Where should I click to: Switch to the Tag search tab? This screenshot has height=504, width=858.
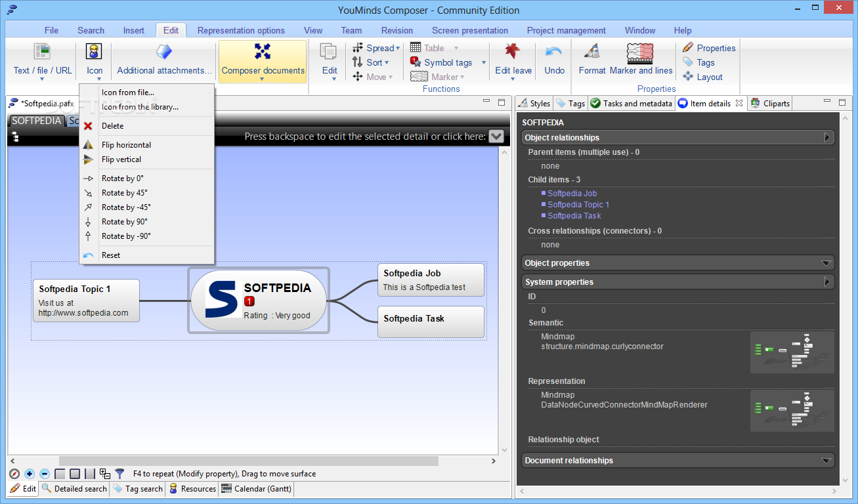pyautogui.click(x=138, y=489)
